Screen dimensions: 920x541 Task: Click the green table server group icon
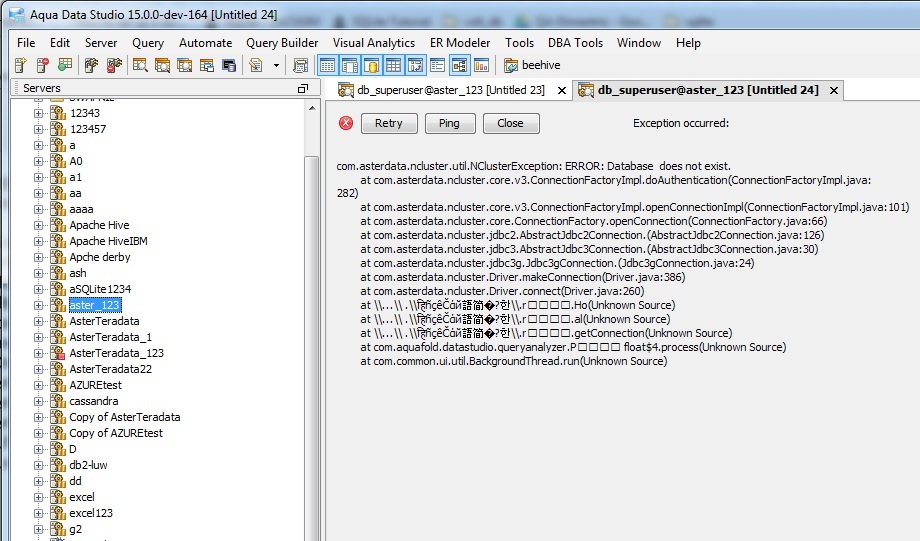(65, 65)
